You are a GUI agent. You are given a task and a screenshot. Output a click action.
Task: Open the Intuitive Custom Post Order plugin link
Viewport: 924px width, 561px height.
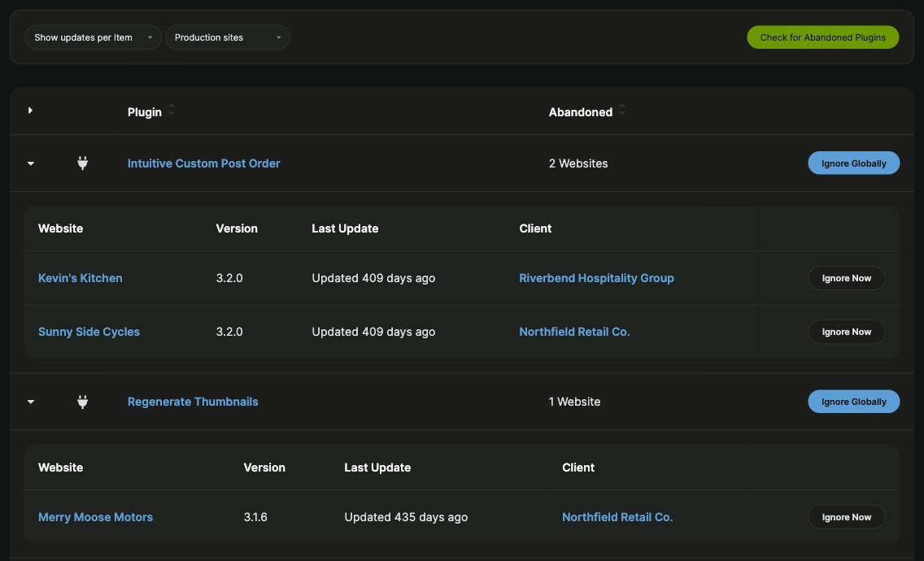coord(204,163)
